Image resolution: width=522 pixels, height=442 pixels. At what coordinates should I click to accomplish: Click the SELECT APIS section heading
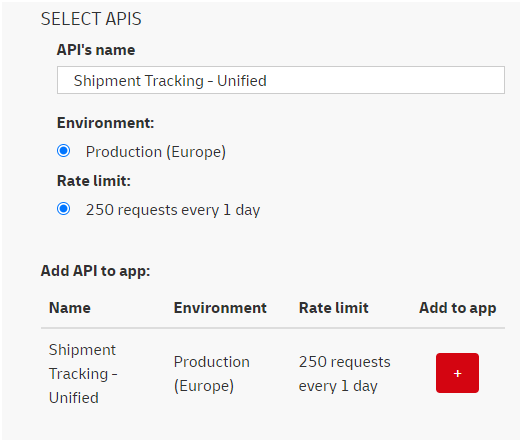point(91,19)
